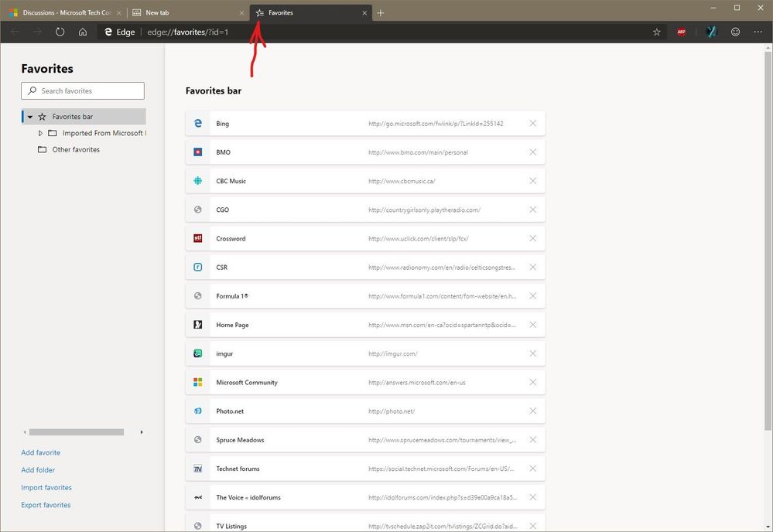Switch to the New tab tab
Image resolution: width=773 pixels, height=532 pixels.
(187, 13)
